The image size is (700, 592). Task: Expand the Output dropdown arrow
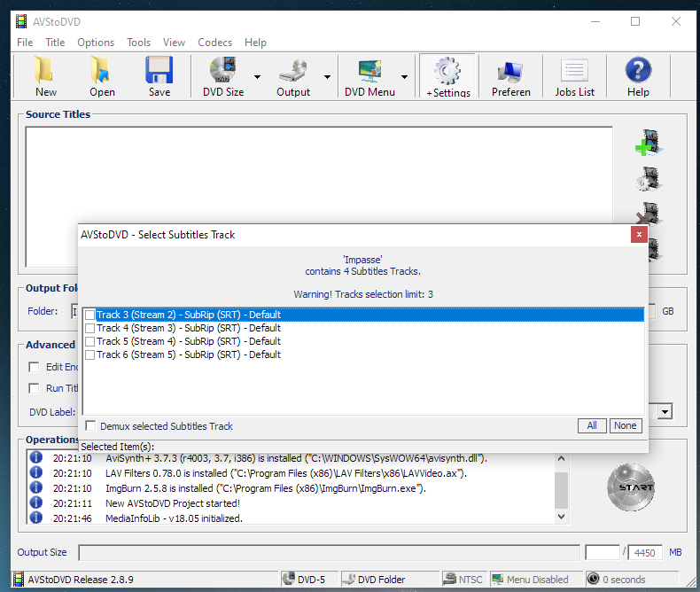click(x=327, y=77)
